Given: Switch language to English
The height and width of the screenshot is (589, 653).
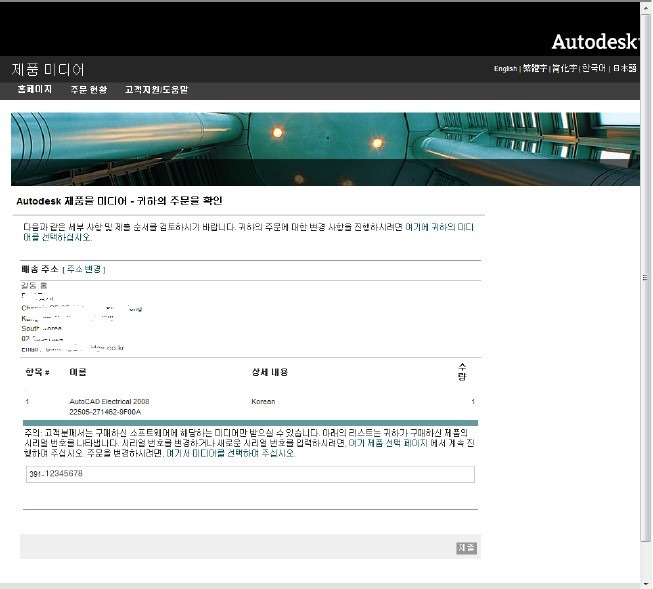Looking at the screenshot, I should (505, 68).
